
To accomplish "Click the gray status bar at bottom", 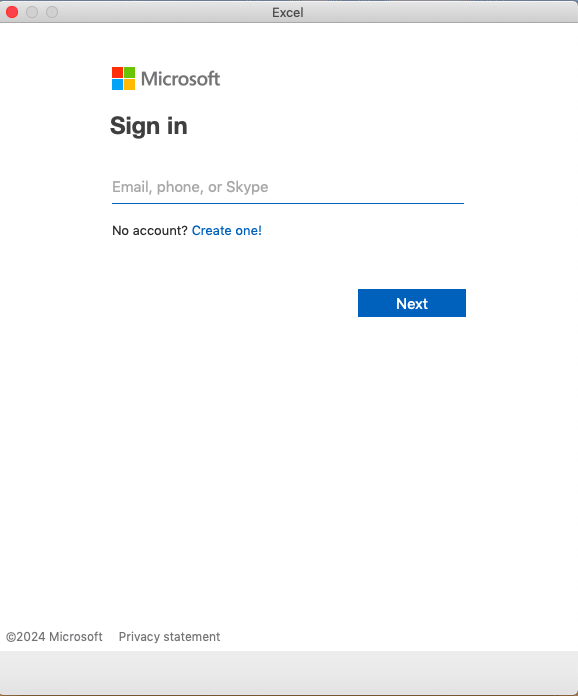I will tap(289, 672).
